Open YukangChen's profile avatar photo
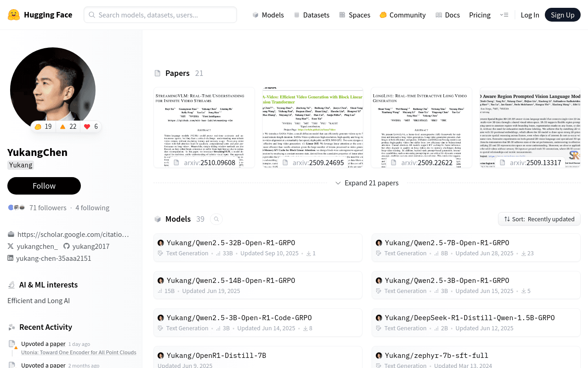Image resolution: width=588 pixels, height=368 pixels. pyautogui.click(x=53, y=90)
